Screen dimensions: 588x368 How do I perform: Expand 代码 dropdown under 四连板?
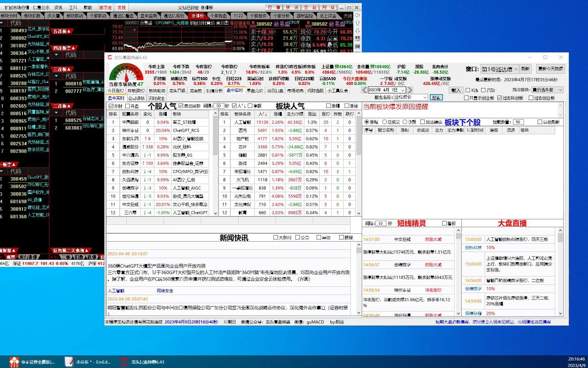(x=56, y=55)
